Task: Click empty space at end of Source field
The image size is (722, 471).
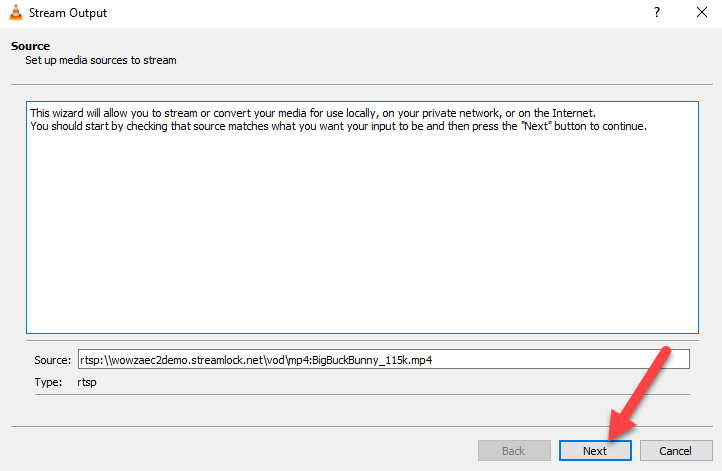Action: coord(562,360)
